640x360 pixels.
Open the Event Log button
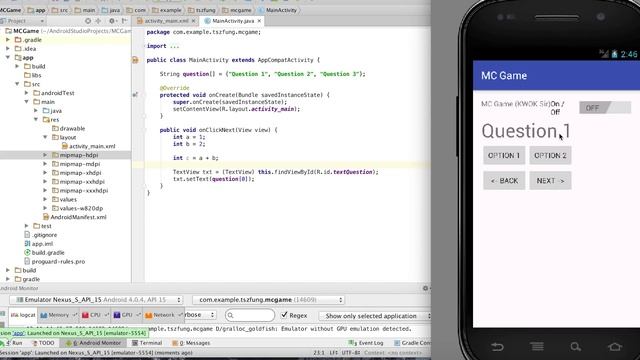point(367,343)
